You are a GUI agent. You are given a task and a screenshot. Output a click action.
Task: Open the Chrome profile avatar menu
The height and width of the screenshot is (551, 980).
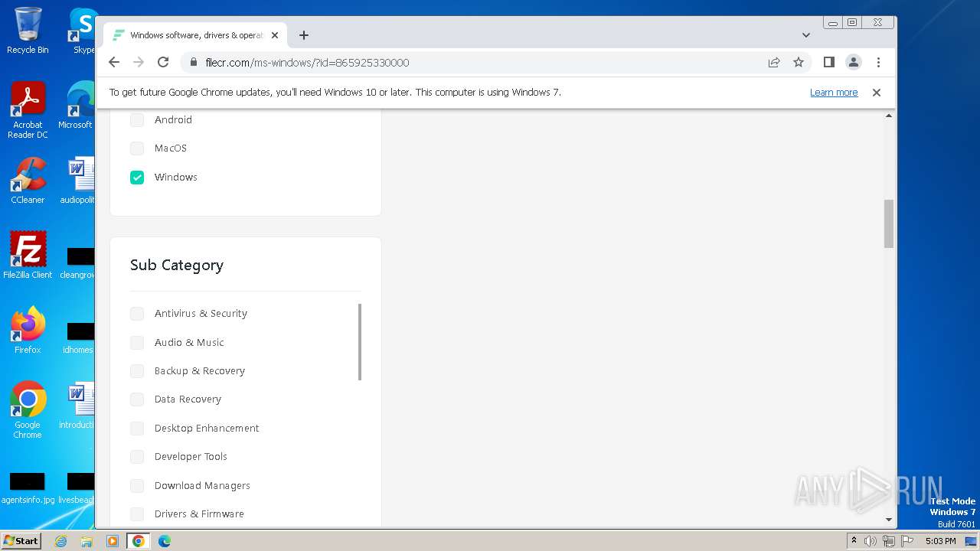[854, 63]
